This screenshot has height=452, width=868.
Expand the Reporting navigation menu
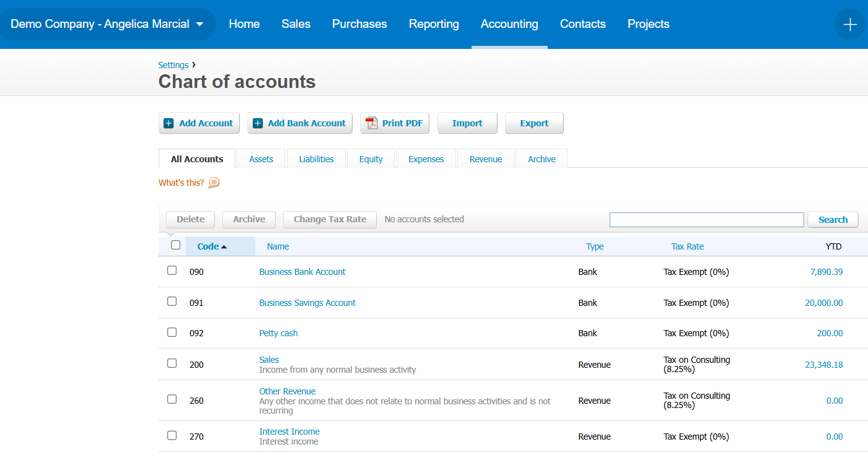pyautogui.click(x=434, y=24)
